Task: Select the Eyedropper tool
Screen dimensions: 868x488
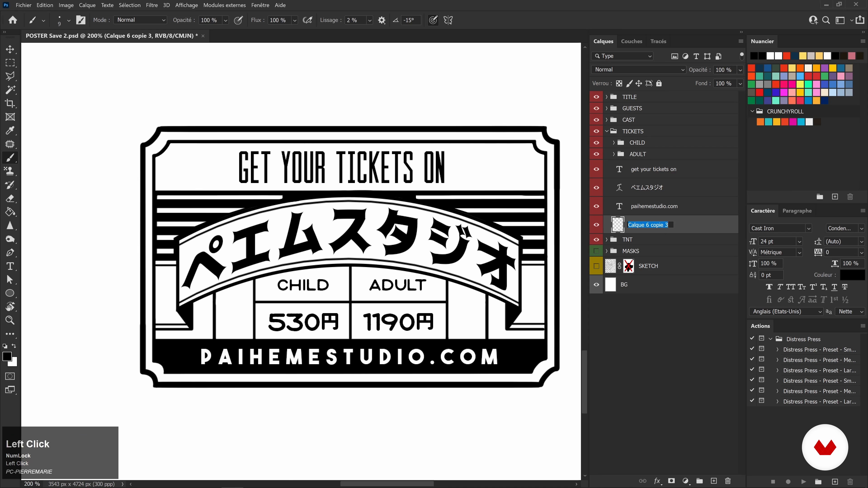Action: 10,130
